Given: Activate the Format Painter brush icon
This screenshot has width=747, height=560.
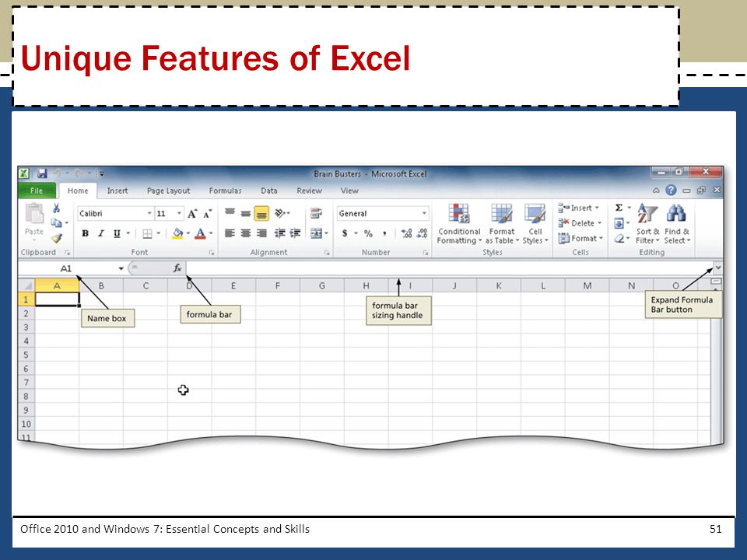Looking at the screenshot, I should pyautogui.click(x=57, y=238).
